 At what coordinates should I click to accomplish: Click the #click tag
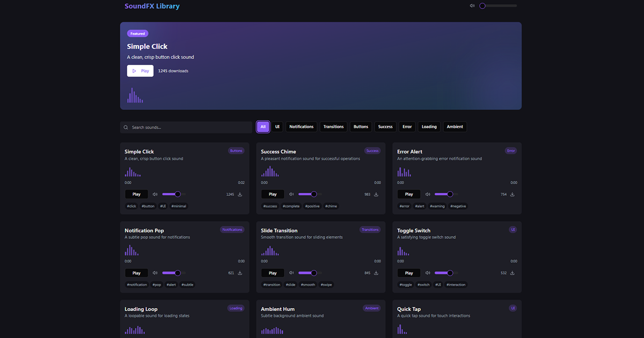[131, 206]
